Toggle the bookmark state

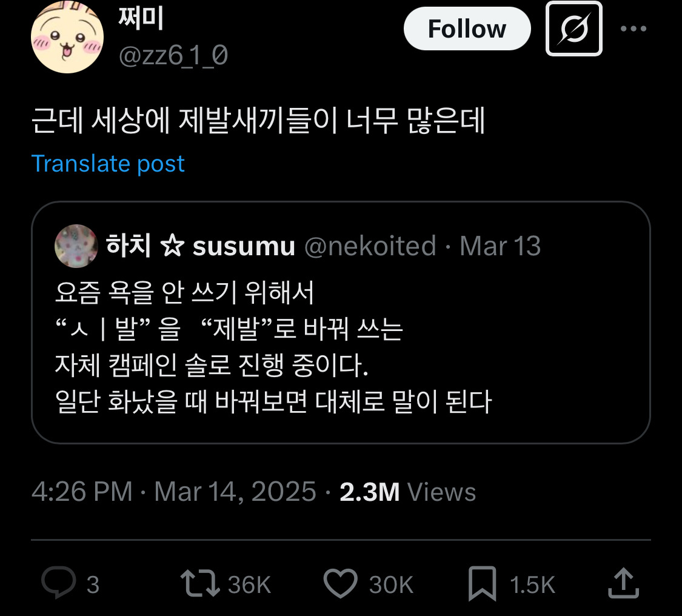pos(483,583)
